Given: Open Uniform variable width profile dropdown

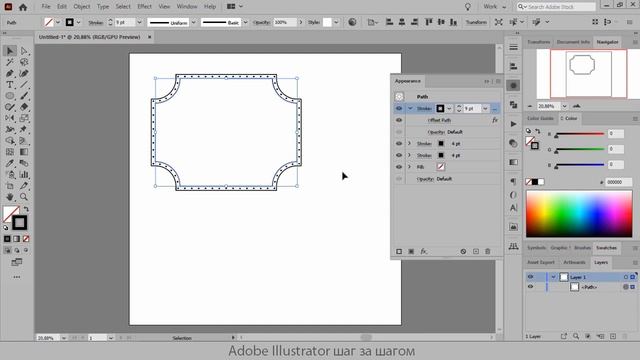Looking at the screenshot, I should (193, 22).
